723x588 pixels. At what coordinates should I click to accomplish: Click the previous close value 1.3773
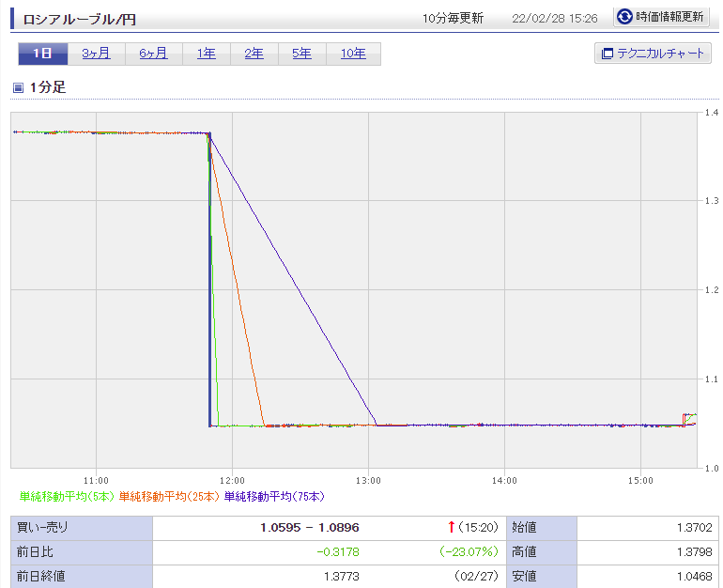[341, 577]
